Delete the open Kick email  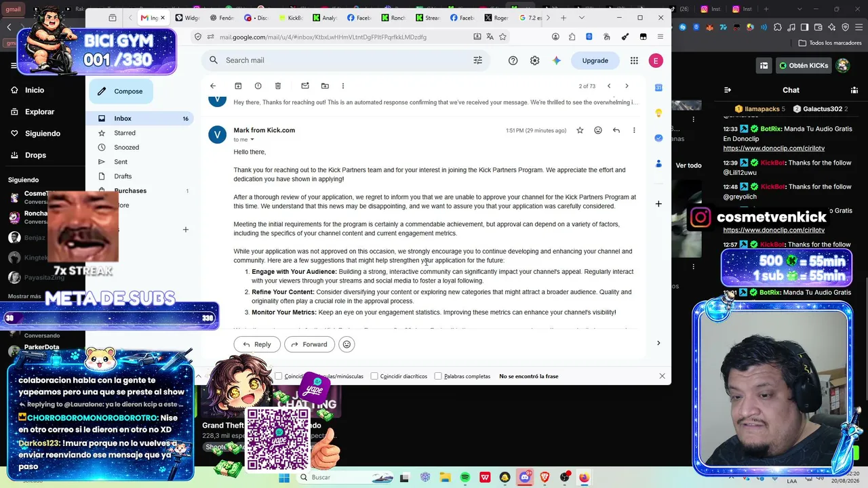pos(278,86)
